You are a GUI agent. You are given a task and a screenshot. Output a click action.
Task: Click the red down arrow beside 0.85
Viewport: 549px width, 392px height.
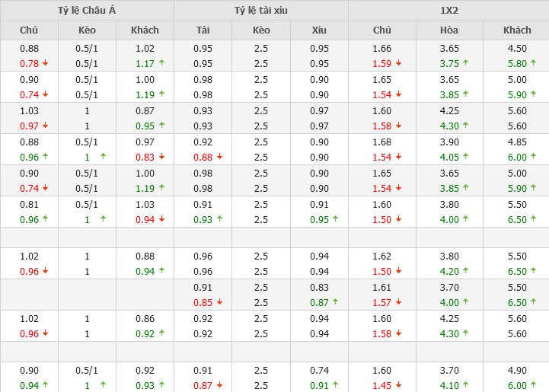click(x=219, y=301)
